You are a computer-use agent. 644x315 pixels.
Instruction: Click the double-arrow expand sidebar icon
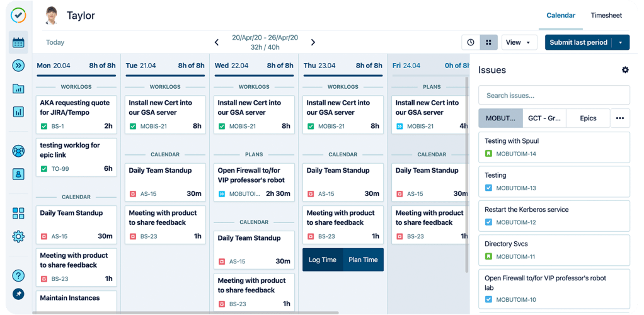point(18,66)
